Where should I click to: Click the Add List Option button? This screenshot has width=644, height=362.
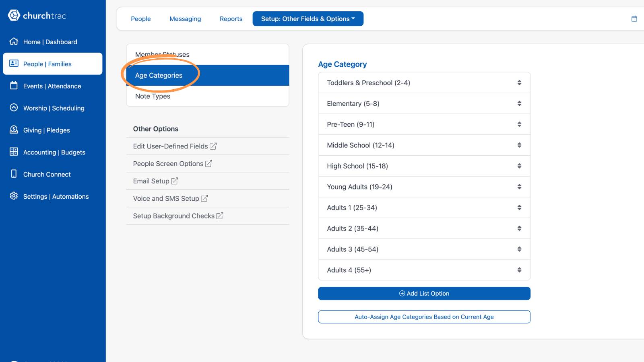coord(424,293)
